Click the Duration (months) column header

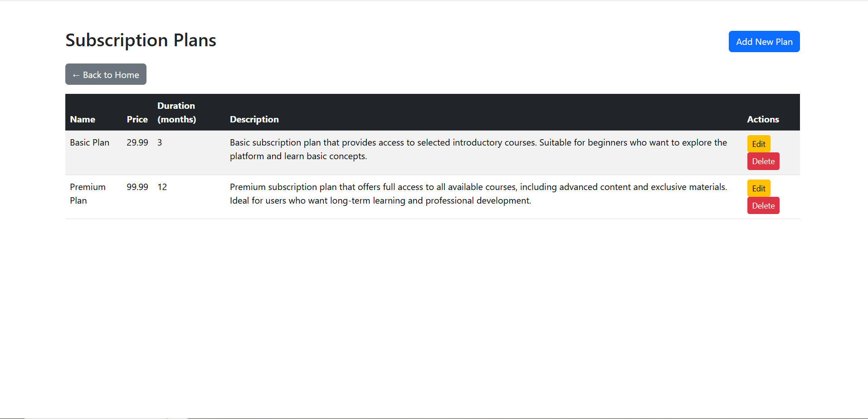(x=176, y=112)
